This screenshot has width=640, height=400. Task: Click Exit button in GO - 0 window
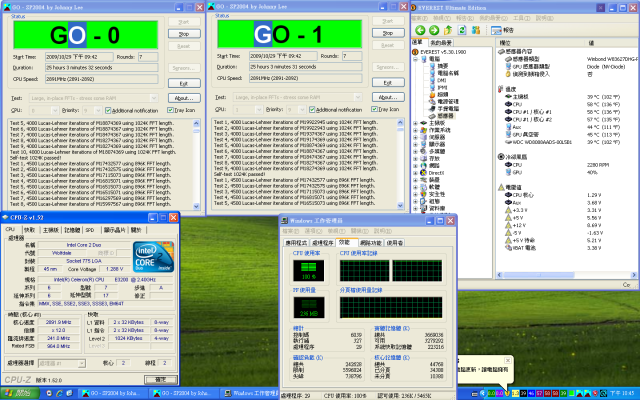[x=184, y=83]
